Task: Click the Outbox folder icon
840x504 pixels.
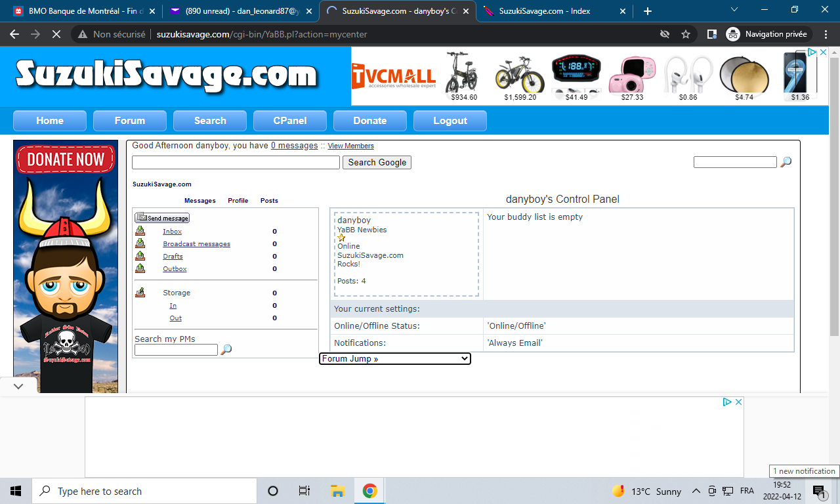Action: click(140, 268)
